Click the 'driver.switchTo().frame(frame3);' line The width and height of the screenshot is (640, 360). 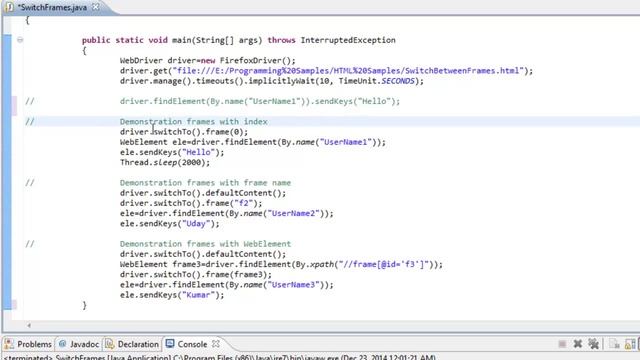point(196,275)
